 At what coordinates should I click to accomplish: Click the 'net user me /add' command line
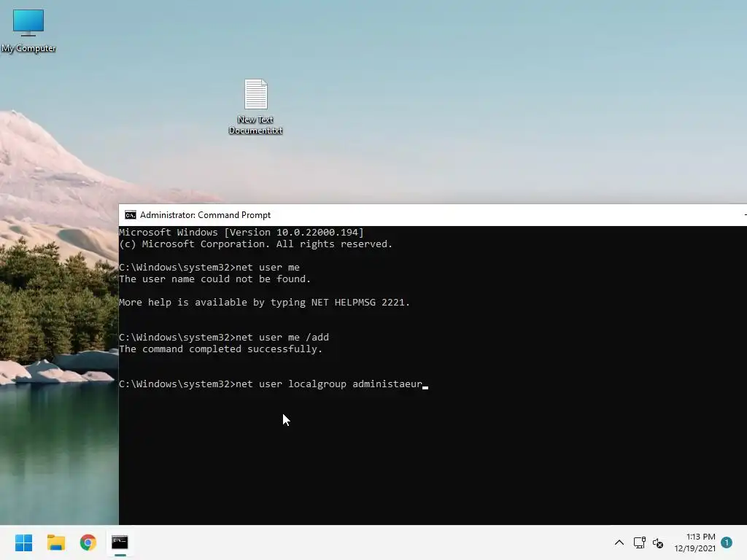[224, 337]
